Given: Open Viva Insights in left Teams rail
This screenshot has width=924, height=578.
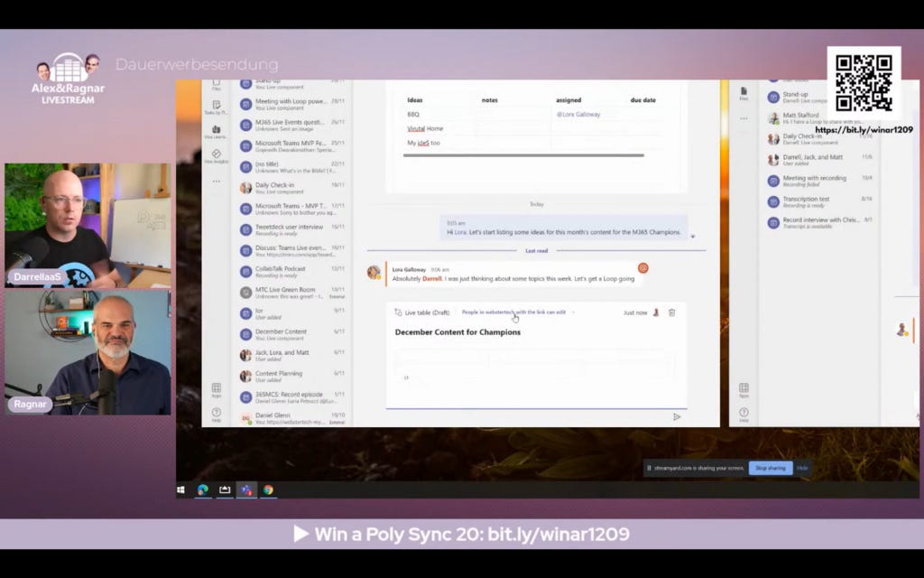Looking at the screenshot, I should [217, 156].
